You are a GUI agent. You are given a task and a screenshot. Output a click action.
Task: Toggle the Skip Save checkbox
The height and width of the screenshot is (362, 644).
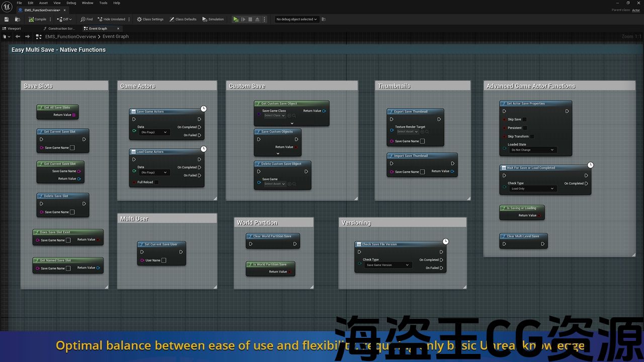(x=524, y=120)
